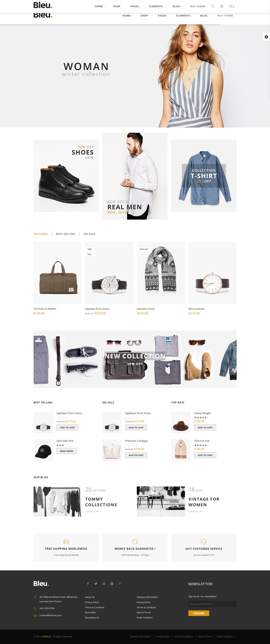Click Read More for Split Side Pink
The height and width of the screenshot is (644, 270).
pyautogui.click(x=67, y=451)
